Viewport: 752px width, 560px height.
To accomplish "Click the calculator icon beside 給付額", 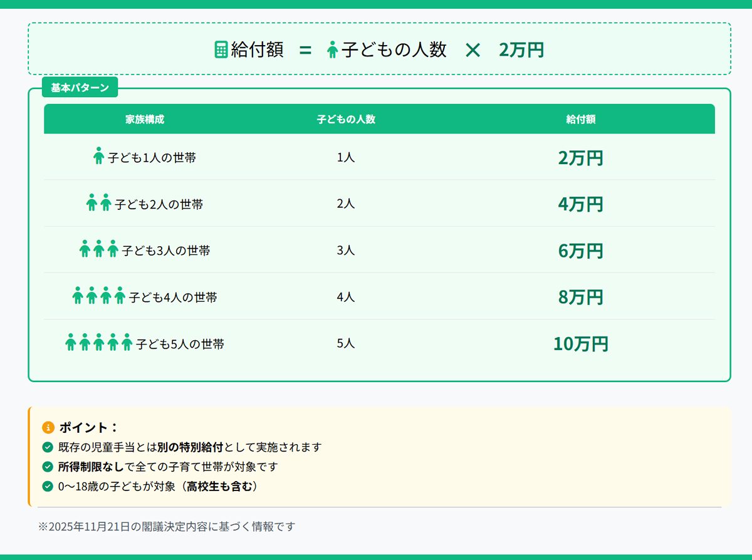I will coord(221,49).
